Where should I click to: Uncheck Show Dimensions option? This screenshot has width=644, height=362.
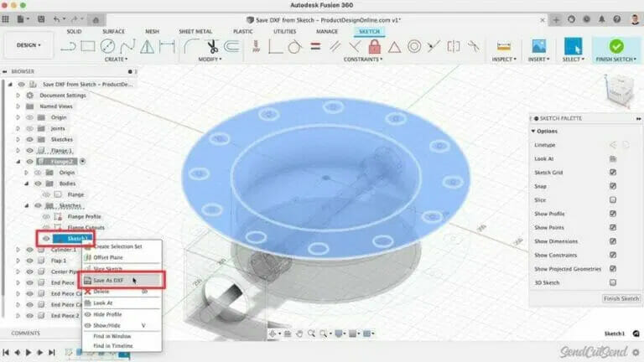pos(613,241)
